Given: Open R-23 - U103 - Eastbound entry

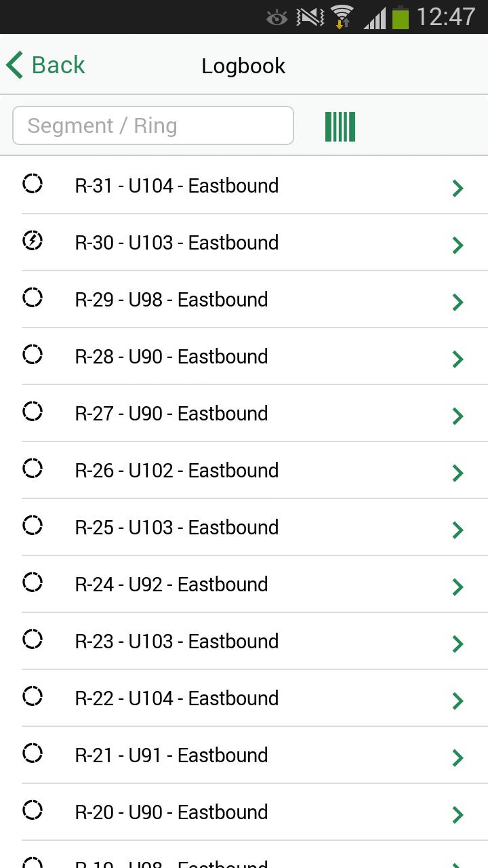Looking at the screenshot, I should point(244,642).
